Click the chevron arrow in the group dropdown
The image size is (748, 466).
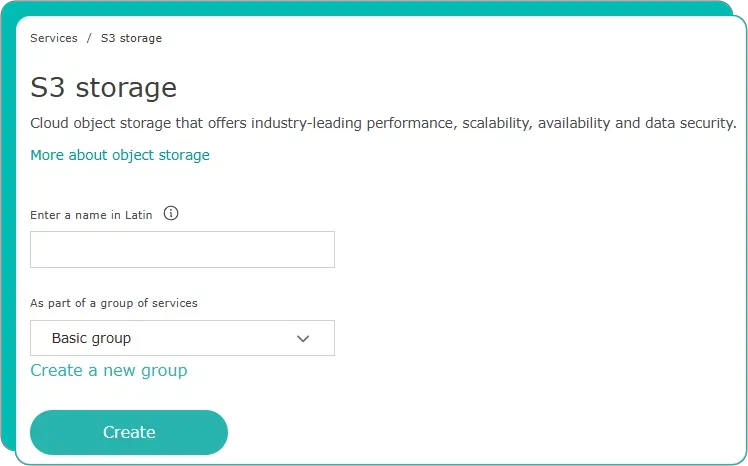[x=304, y=339]
